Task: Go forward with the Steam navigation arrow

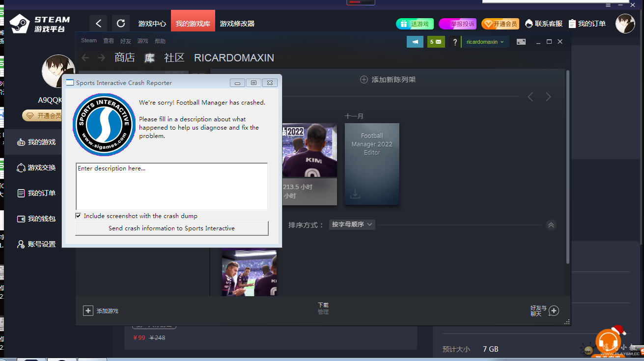Action: 102,58
